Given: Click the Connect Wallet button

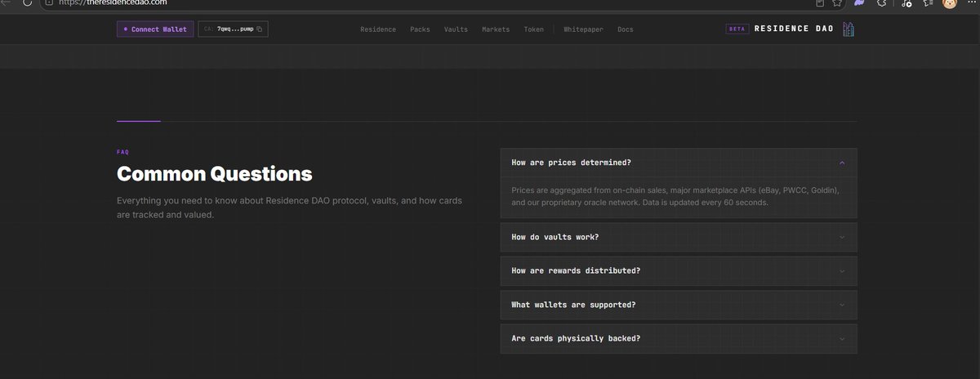Looking at the screenshot, I should pyautogui.click(x=155, y=29).
